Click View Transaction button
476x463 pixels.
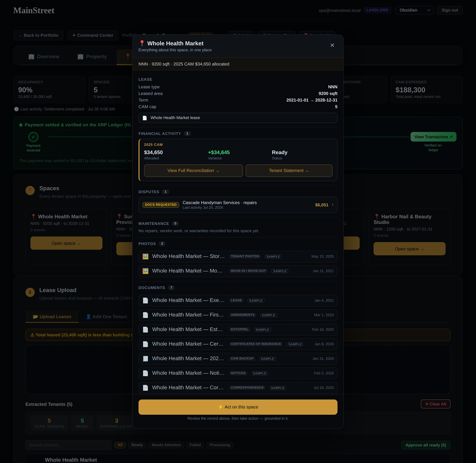click(434, 137)
